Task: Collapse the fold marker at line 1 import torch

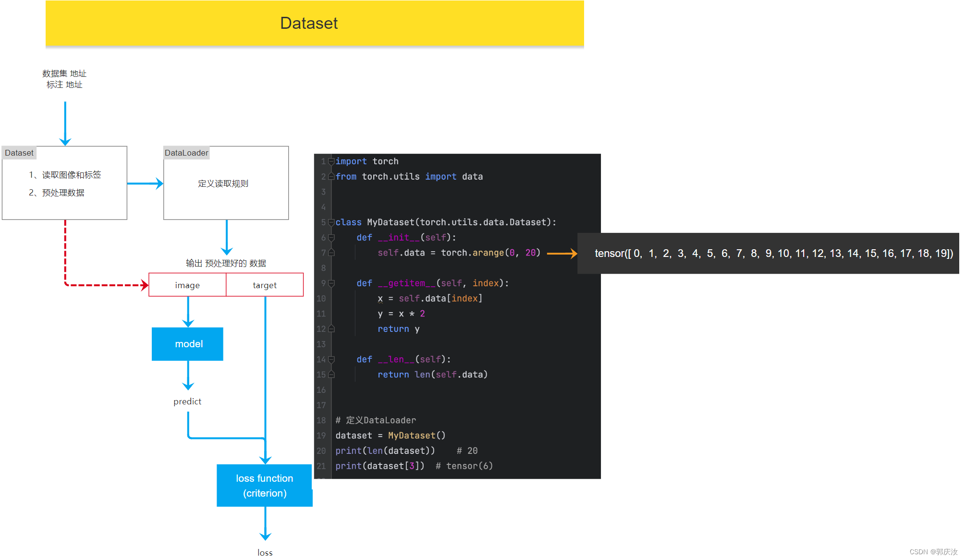Action: (x=331, y=161)
